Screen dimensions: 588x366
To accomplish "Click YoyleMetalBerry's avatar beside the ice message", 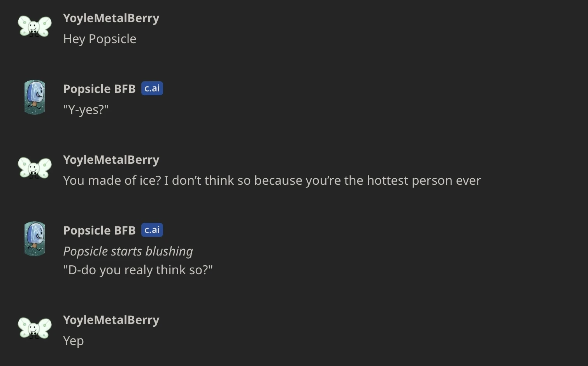I will [x=35, y=168].
